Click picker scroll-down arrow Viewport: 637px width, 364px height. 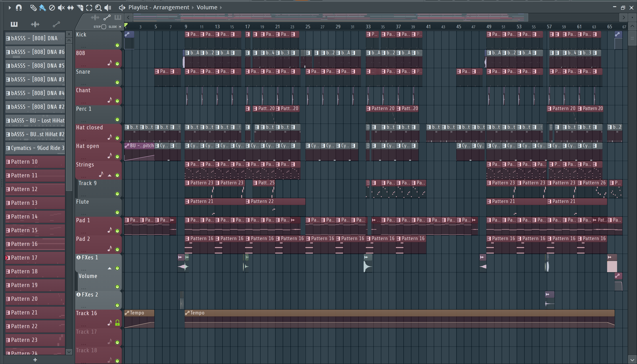pos(69,352)
